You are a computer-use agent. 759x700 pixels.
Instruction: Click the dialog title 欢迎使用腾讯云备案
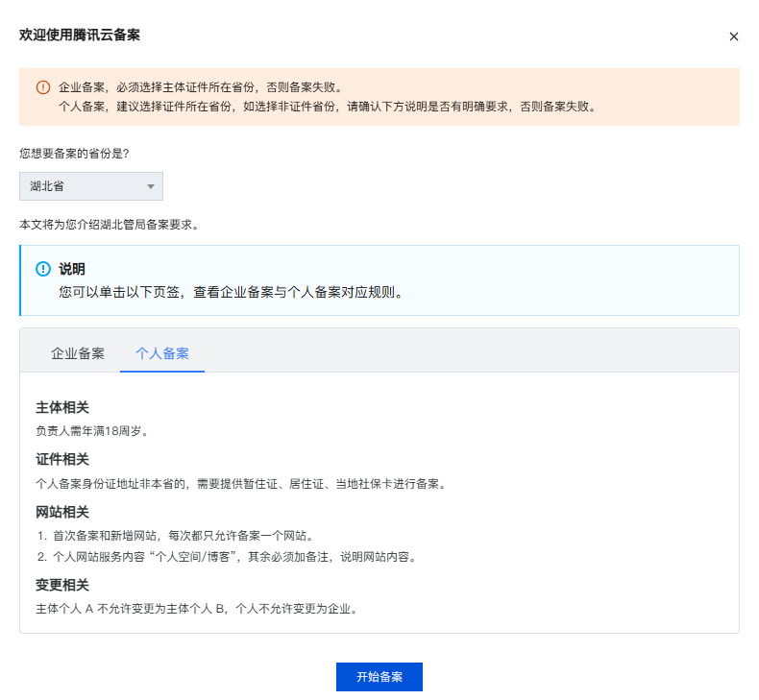80,36
